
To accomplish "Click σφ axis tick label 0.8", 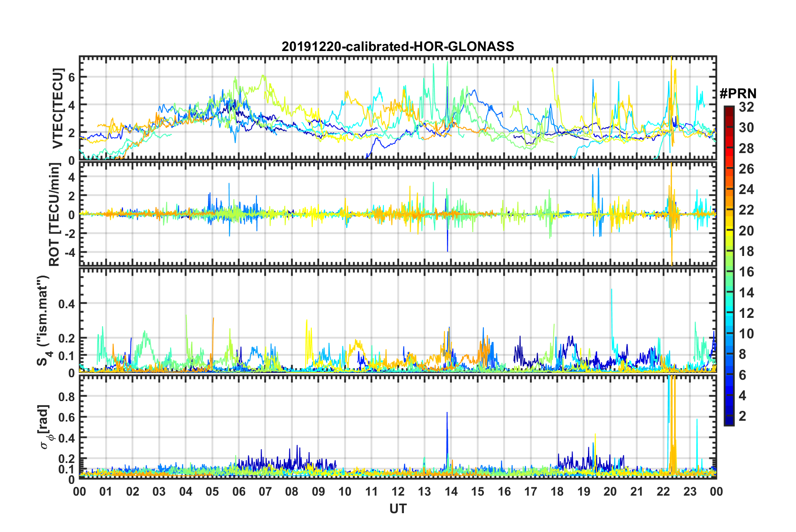I will pos(67,396).
